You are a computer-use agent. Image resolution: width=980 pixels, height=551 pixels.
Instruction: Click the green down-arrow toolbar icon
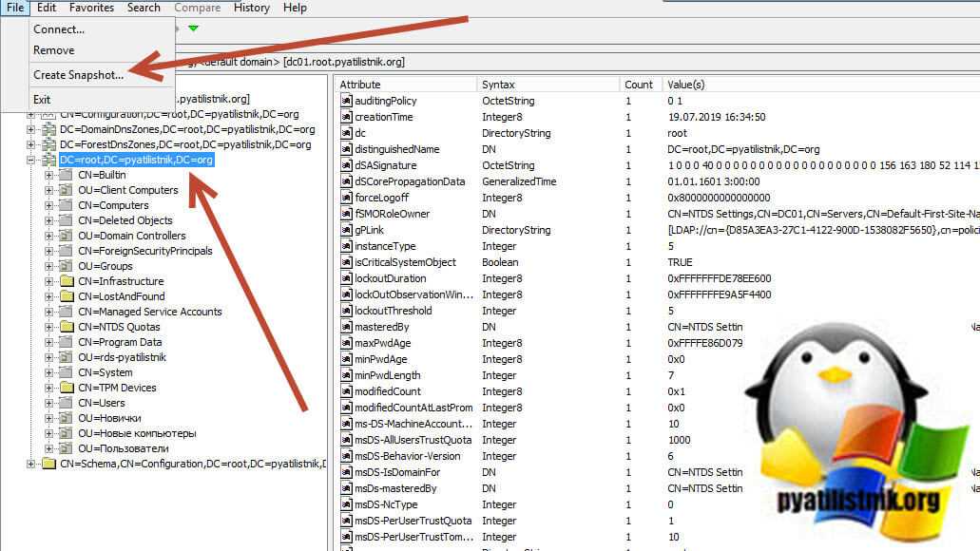[194, 28]
